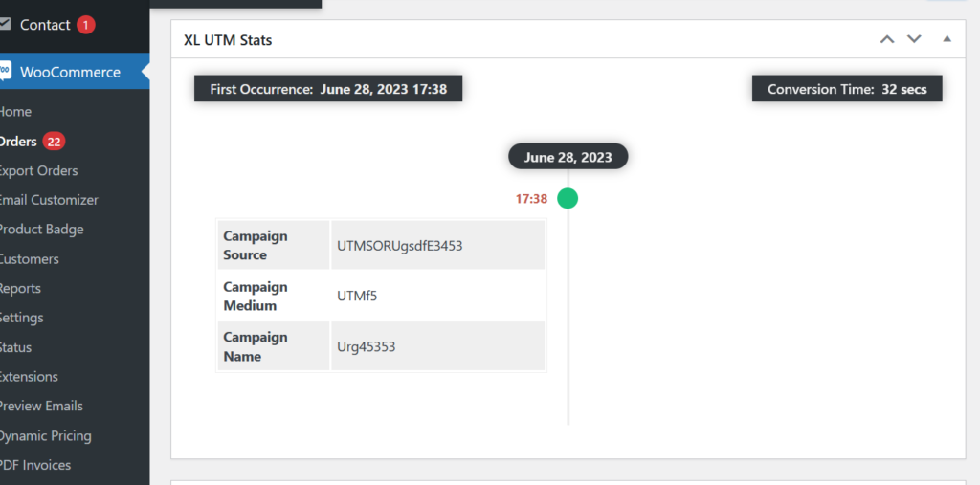
Task: Collapse the XL UTM Stats panel
Action: pos(947,39)
